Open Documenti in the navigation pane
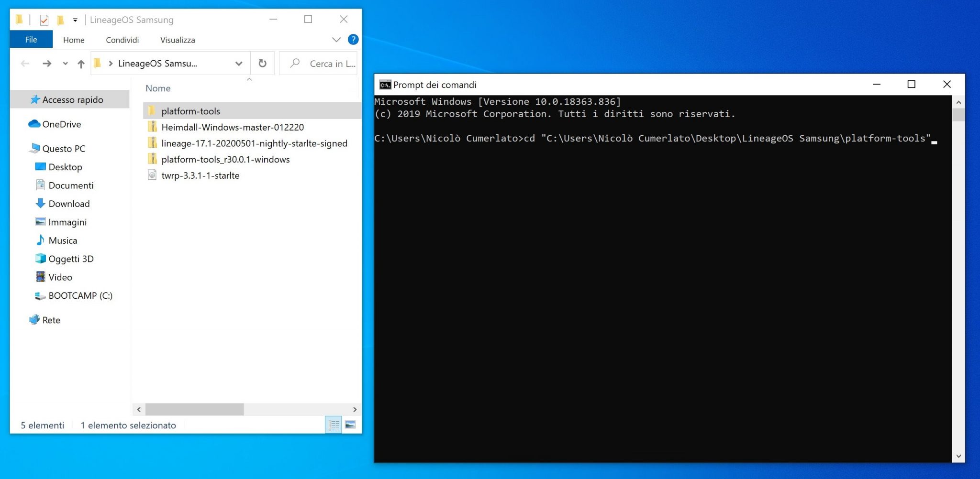The image size is (980, 479). (71, 185)
